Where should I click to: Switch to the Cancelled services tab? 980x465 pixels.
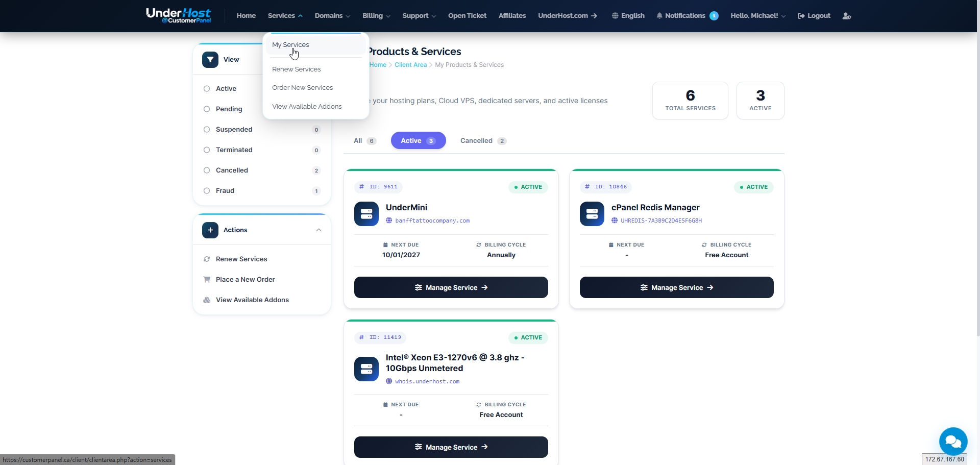[x=483, y=141]
